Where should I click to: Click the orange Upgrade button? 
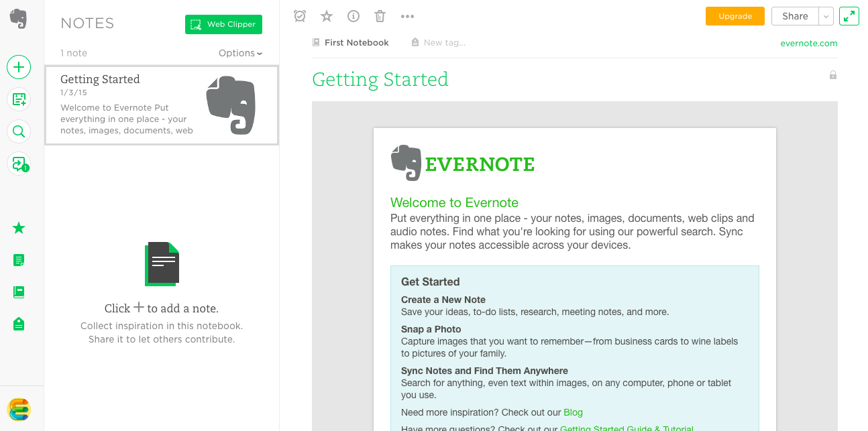coord(735,16)
